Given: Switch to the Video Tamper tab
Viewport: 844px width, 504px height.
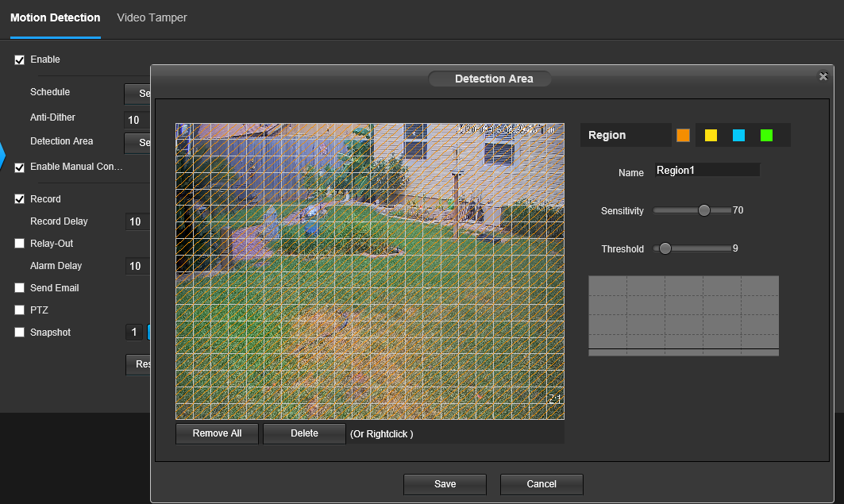Looking at the screenshot, I should point(152,17).
